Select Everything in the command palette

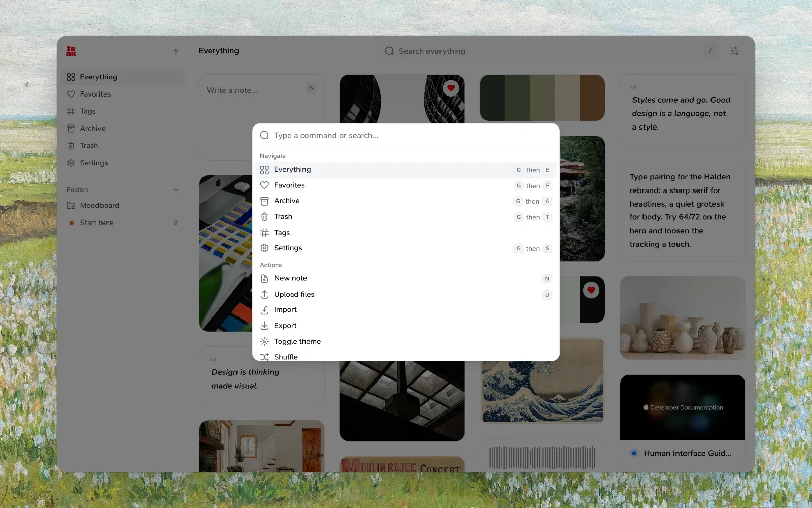[406, 170]
